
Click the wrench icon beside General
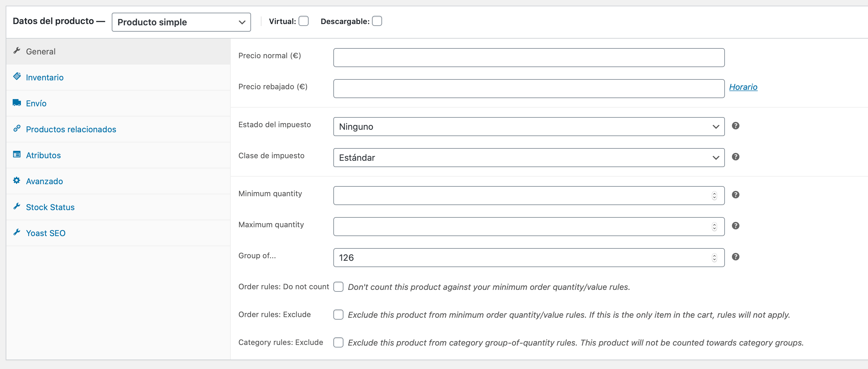point(17,51)
